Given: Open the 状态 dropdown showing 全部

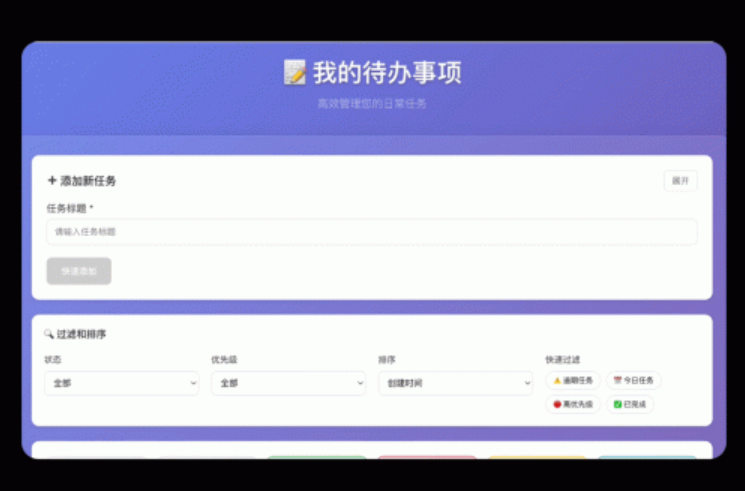Looking at the screenshot, I should [121, 383].
